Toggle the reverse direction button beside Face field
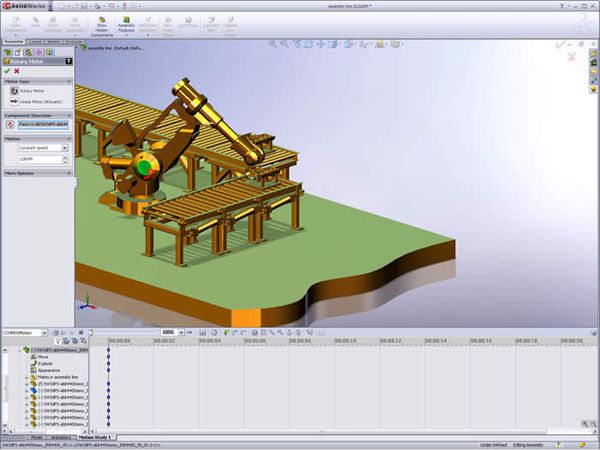This screenshot has height=450, width=600. [x=10, y=125]
